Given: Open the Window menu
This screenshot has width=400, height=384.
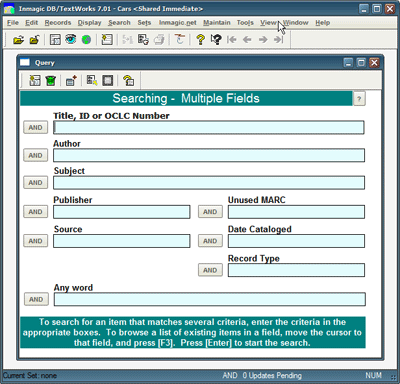Looking at the screenshot, I should pos(296,23).
